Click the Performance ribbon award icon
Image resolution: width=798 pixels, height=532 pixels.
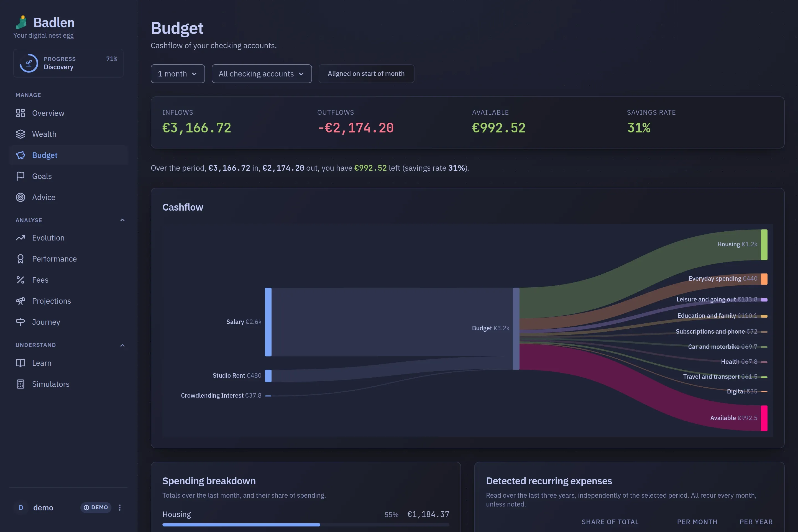click(x=20, y=259)
